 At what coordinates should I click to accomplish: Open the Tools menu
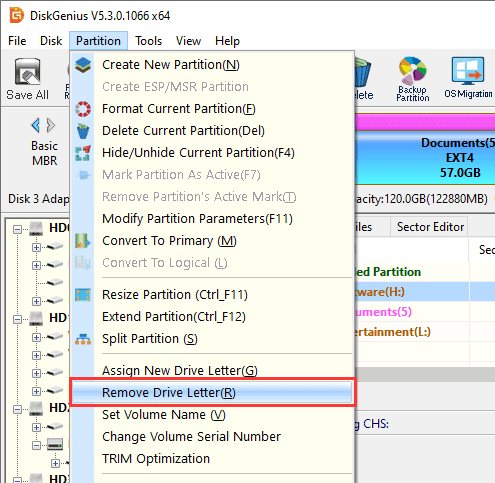click(148, 41)
